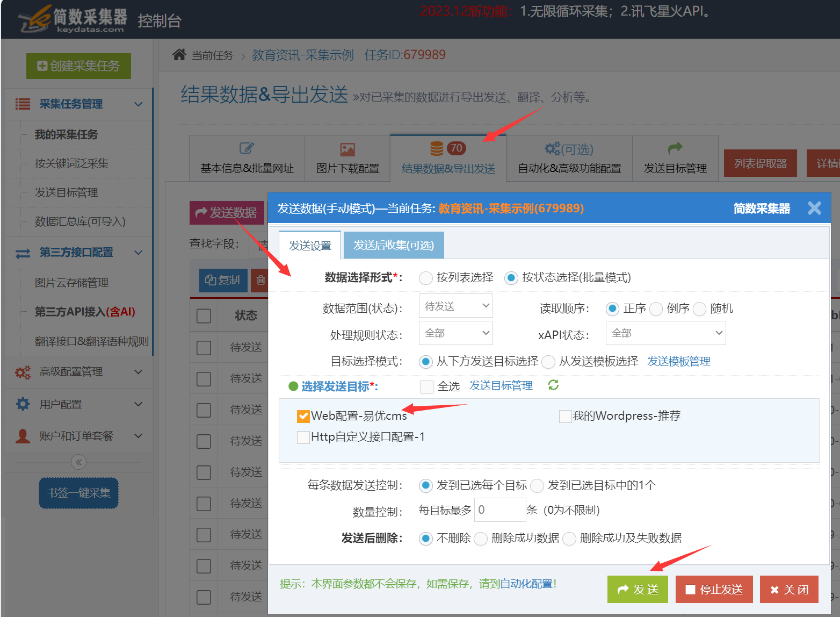Viewport: 840px width, 617px height.
Task: Click the sidebar collapse double-arrow icon
Action: click(78, 462)
